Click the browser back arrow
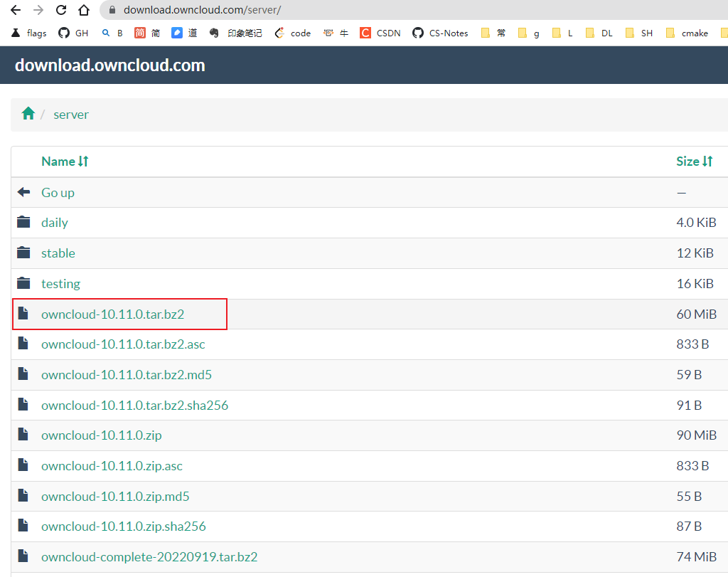The image size is (728, 577). pos(16,10)
